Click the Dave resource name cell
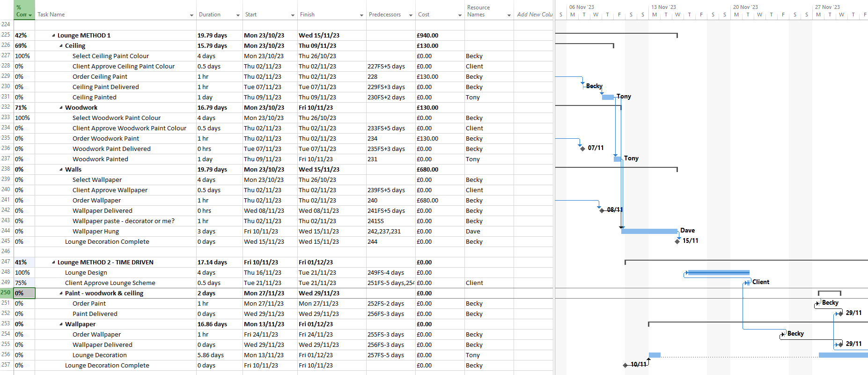Screen dimensions: 868x375 (x=489, y=232)
